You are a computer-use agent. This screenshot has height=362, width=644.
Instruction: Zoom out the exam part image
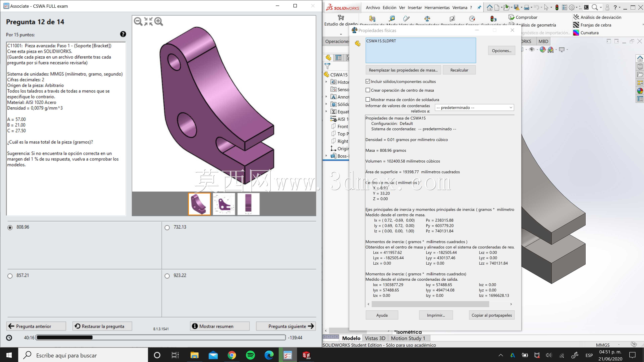[x=138, y=21]
